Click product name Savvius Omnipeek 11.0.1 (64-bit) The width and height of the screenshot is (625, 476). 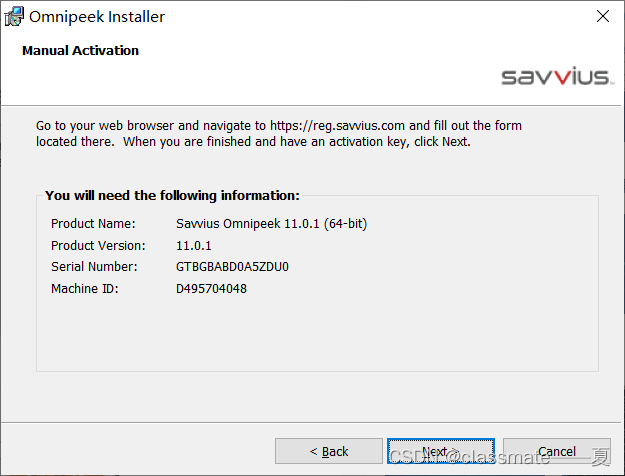pos(271,224)
